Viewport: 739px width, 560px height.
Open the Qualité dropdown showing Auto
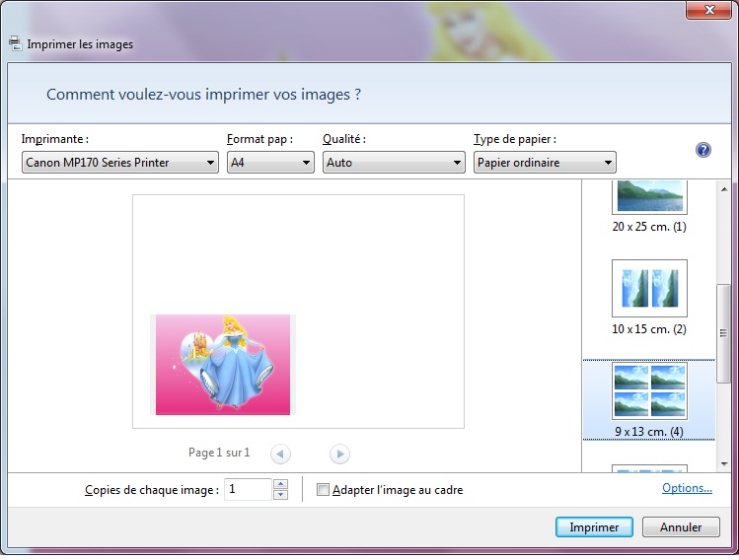point(394,163)
